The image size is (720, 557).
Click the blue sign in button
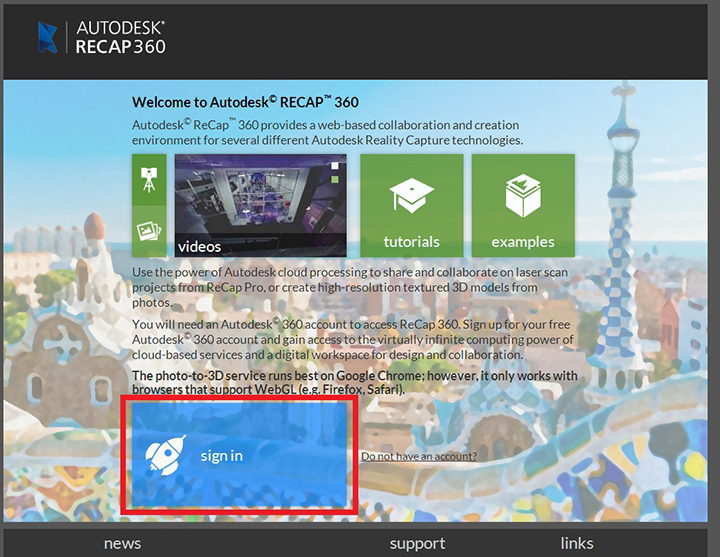[x=239, y=455]
